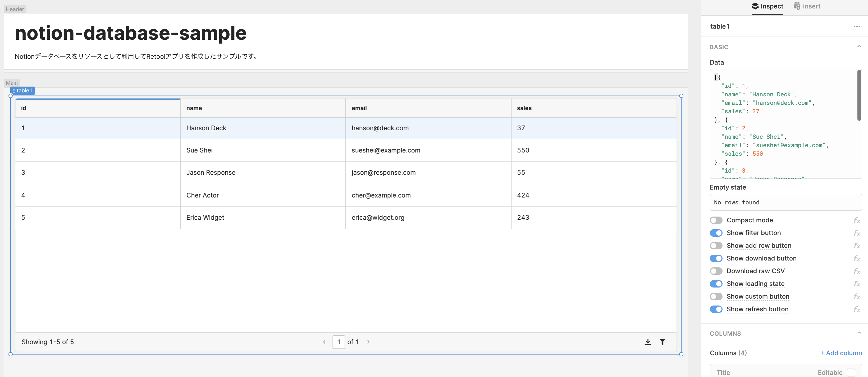Enable the Compact mode toggle
The height and width of the screenshot is (377, 868).
click(x=716, y=220)
